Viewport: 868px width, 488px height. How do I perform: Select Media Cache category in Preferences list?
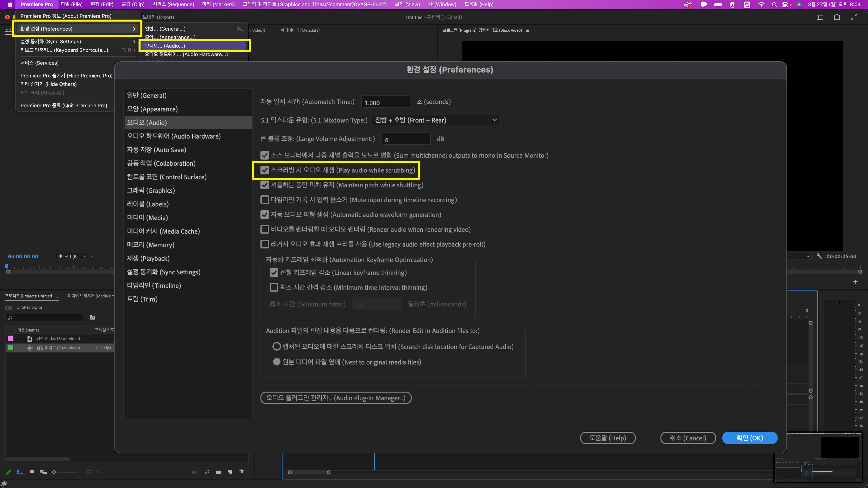[x=188, y=231]
